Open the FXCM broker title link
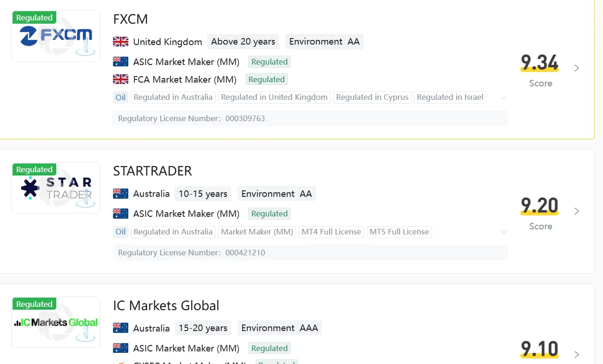 [131, 19]
